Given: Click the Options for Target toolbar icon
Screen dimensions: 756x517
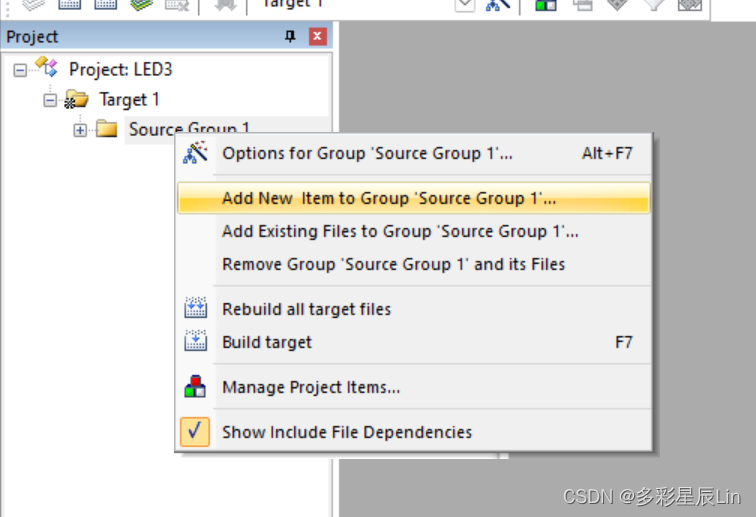Looking at the screenshot, I should [498, 5].
